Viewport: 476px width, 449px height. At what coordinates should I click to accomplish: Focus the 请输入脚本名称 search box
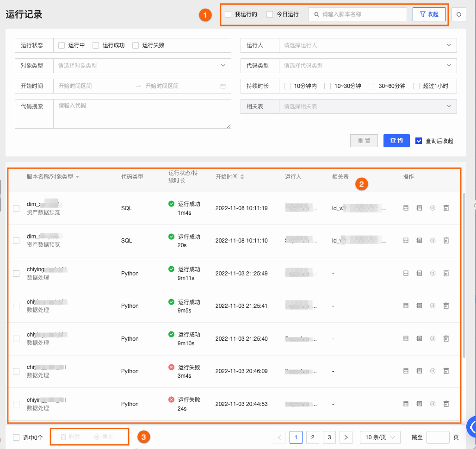click(357, 14)
